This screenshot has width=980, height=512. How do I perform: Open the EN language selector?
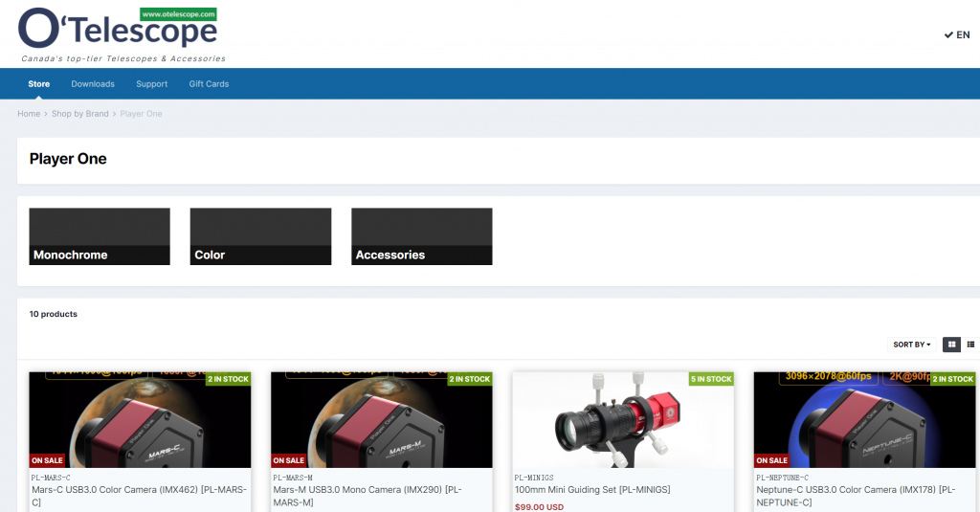(x=957, y=35)
